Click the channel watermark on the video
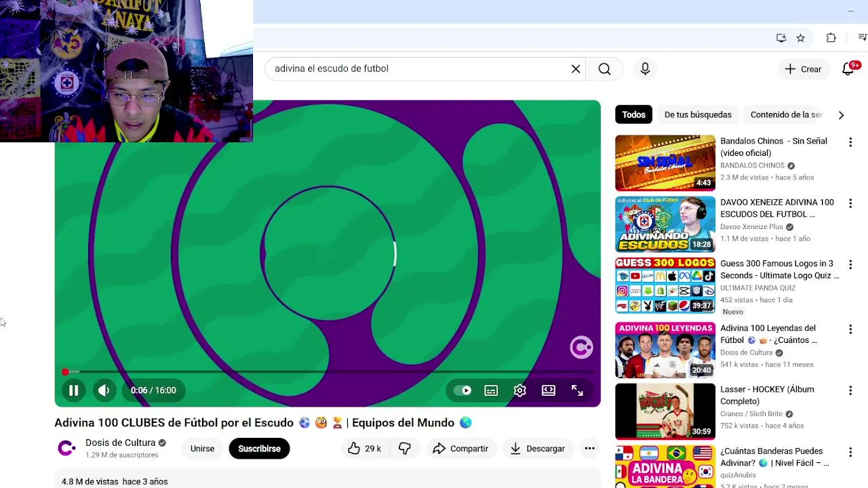Viewport: 868px width, 488px height. (581, 348)
